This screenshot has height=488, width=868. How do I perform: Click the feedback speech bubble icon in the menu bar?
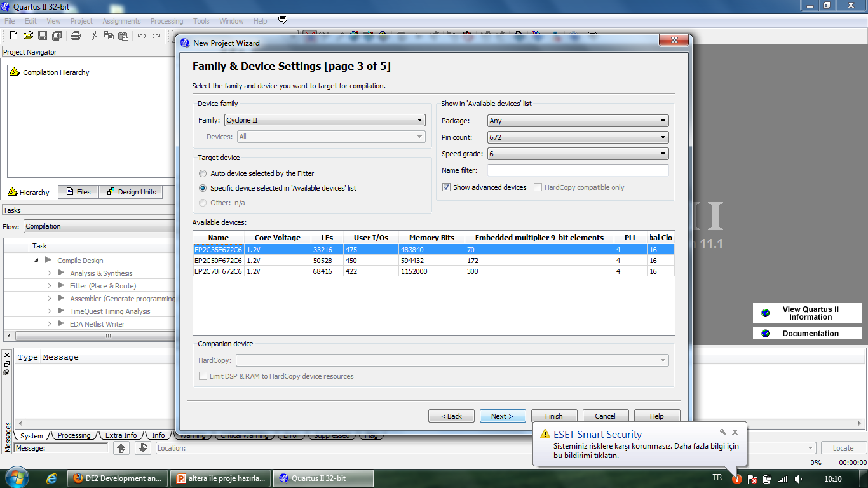[283, 20]
